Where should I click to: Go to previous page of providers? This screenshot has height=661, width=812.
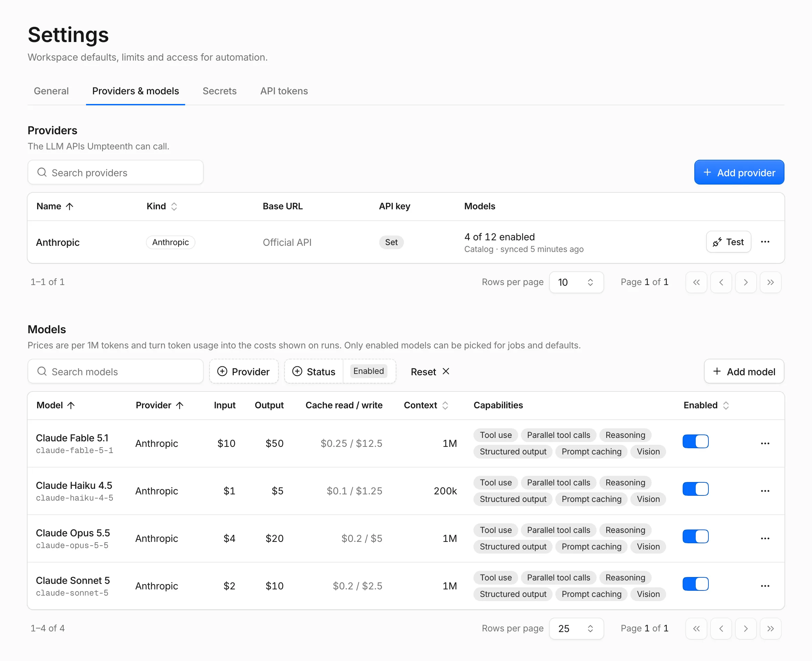pyautogui.click(x=721, y=282)
